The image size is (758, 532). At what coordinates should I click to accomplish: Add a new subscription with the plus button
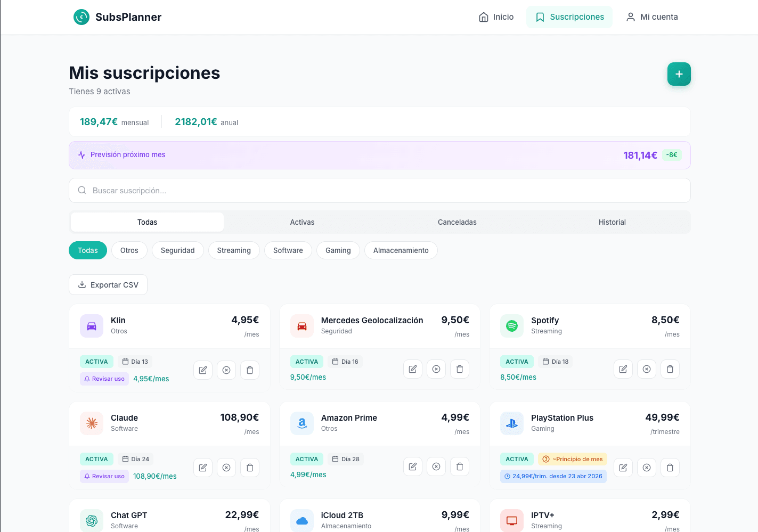click(679, 74)
